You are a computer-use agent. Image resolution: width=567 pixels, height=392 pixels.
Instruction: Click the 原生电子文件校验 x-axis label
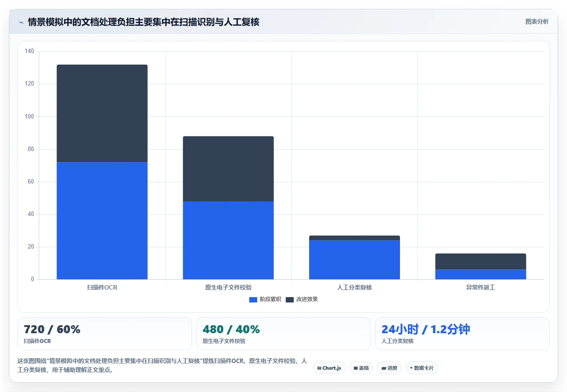tap(228, 287)
